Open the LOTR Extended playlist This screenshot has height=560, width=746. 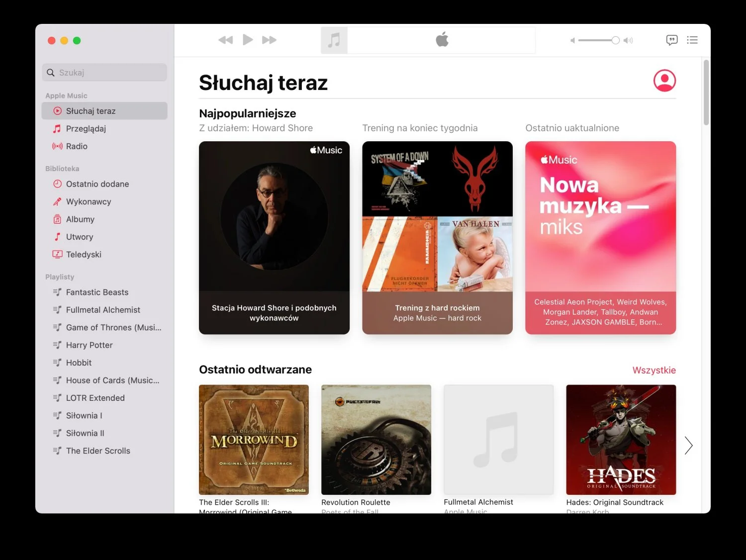104,398
